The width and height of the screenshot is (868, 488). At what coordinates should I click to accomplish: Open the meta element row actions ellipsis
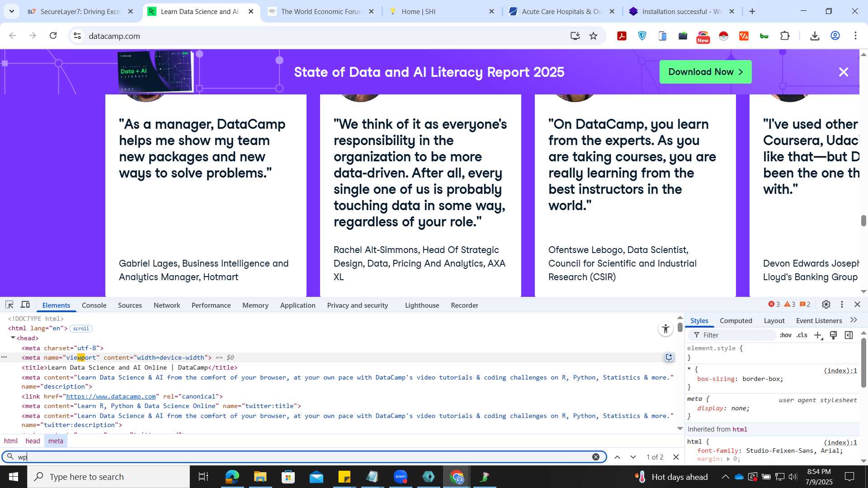click(4, 357)
